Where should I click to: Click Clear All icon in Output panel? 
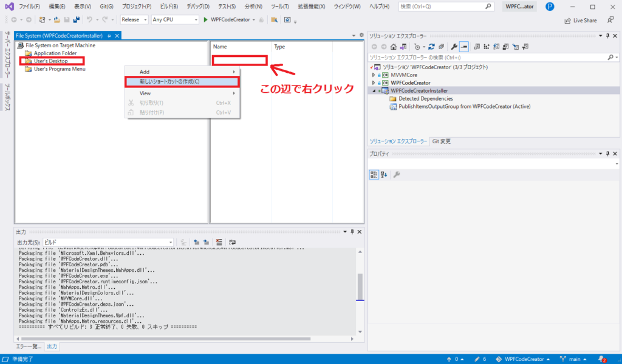tap(219, 242)
